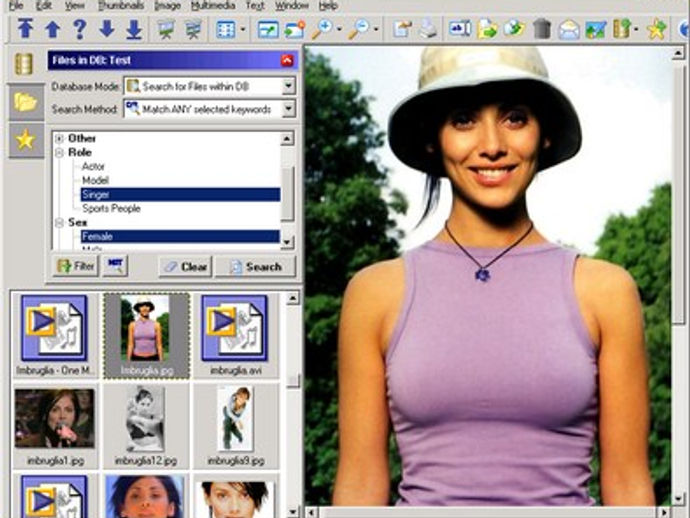This screenshot has height=518, width=690.
Task: Select the Actor keyword
Action: tap(93, 166)
